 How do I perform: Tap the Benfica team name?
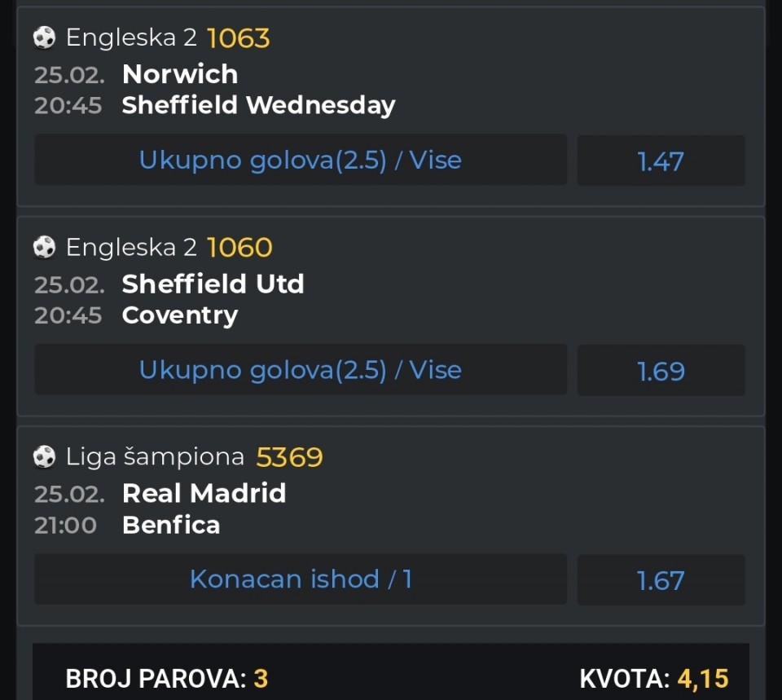(x=171, y=525)
